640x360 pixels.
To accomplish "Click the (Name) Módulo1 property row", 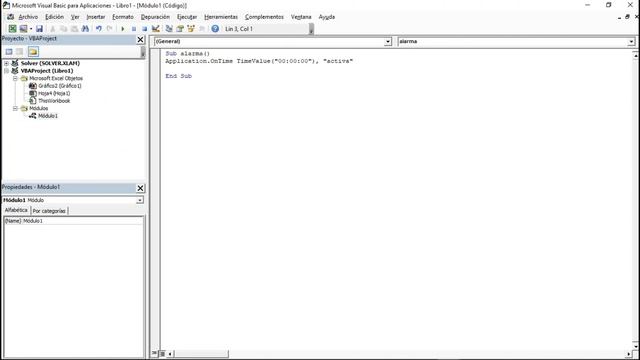I will (x=73, y=221).
